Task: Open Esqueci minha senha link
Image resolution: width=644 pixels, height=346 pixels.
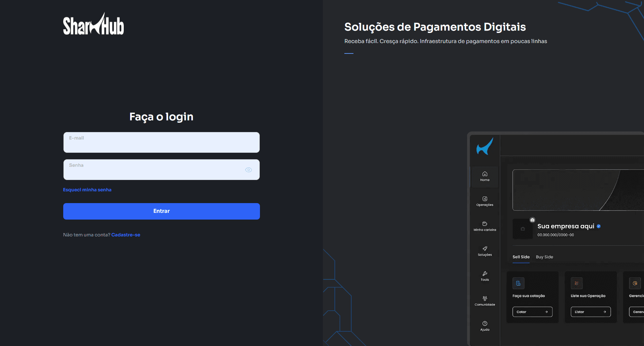Action: click(x=87, y=190)
